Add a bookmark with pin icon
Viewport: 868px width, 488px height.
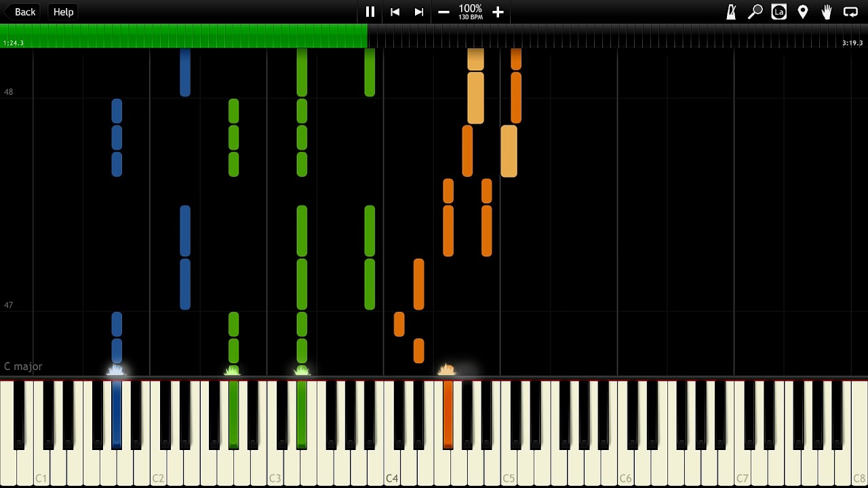click(803, 12)
